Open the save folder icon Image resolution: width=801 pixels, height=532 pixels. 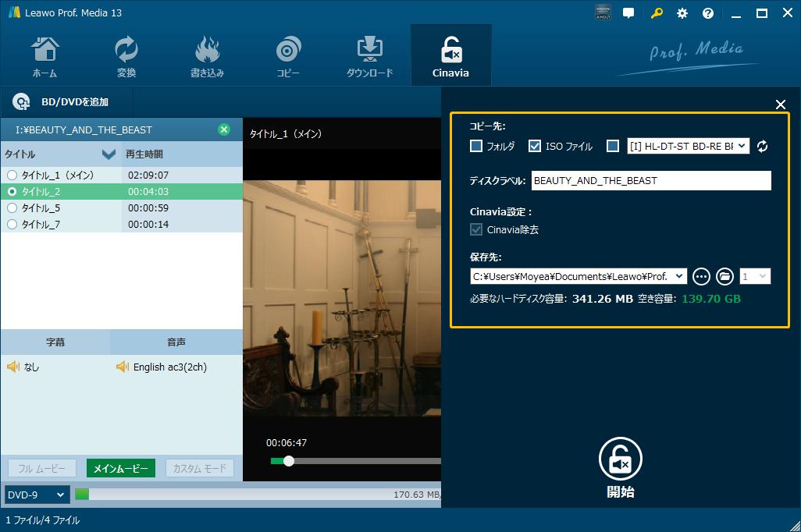coord(724,276)
